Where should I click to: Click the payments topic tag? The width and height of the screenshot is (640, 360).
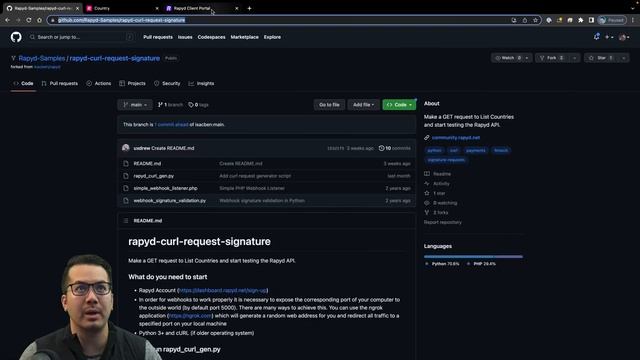click(476, 150)
